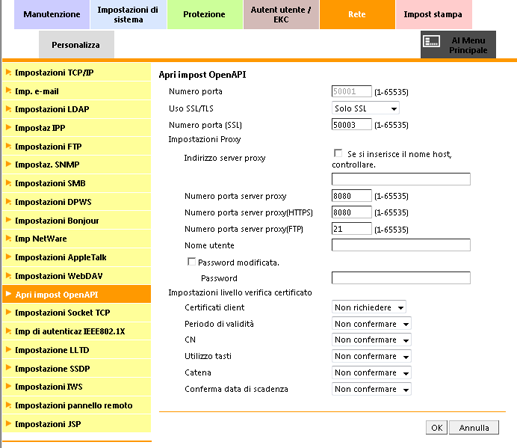Image resolution: width=517 pixels, height=448 pixels.
Task: Click the main menu panel icon
Action: (432, 42)
